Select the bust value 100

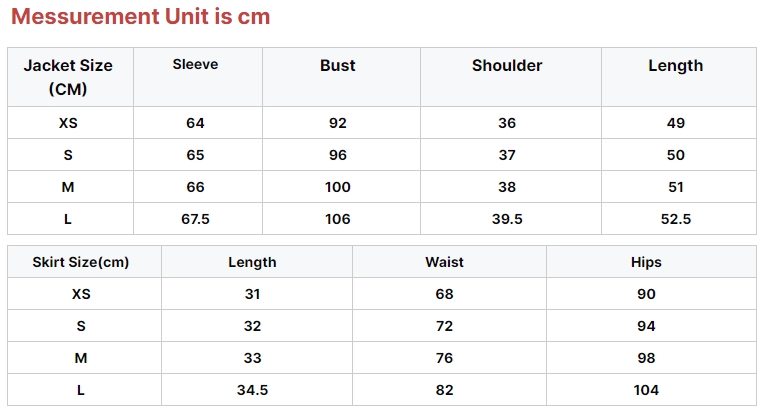click(338, 187)
